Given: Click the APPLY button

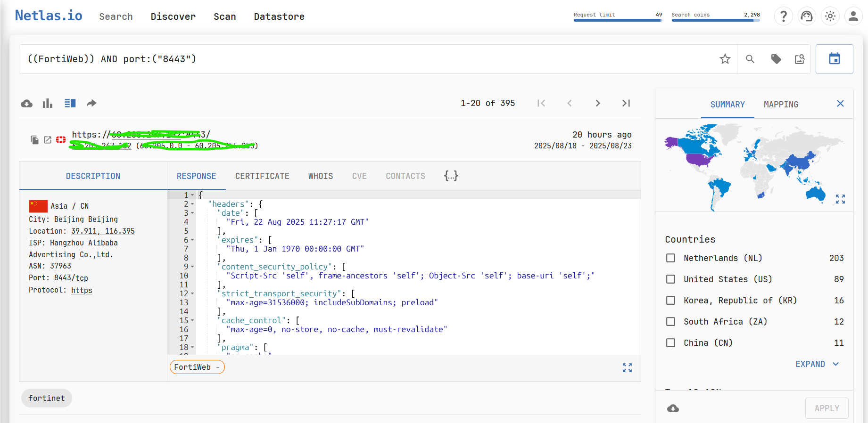Looking at the screenshot, I should coord(827,408).
